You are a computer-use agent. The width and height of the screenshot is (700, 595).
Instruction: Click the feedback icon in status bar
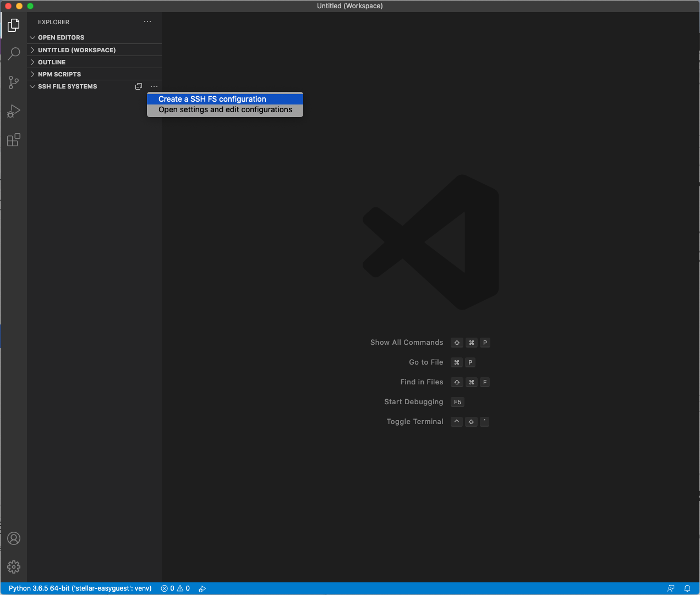pyautogui.click(x=671, y=588)
